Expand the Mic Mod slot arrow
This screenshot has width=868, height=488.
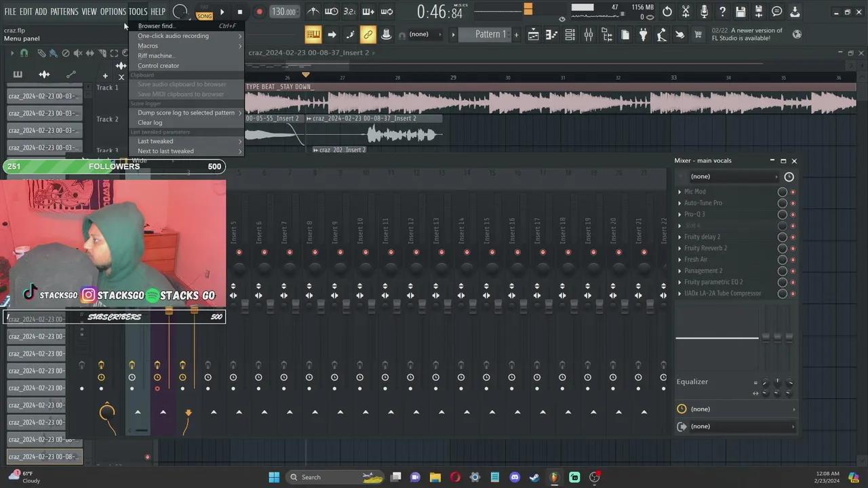pyautogui.click(x=679, y=192)
